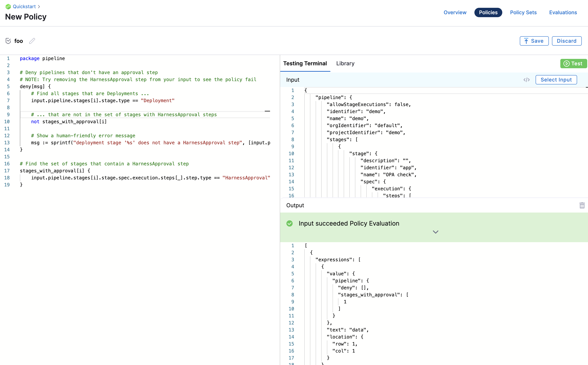Expand the policy evaluation result chevron
588x365 pixels.
[x=435, y=232]
